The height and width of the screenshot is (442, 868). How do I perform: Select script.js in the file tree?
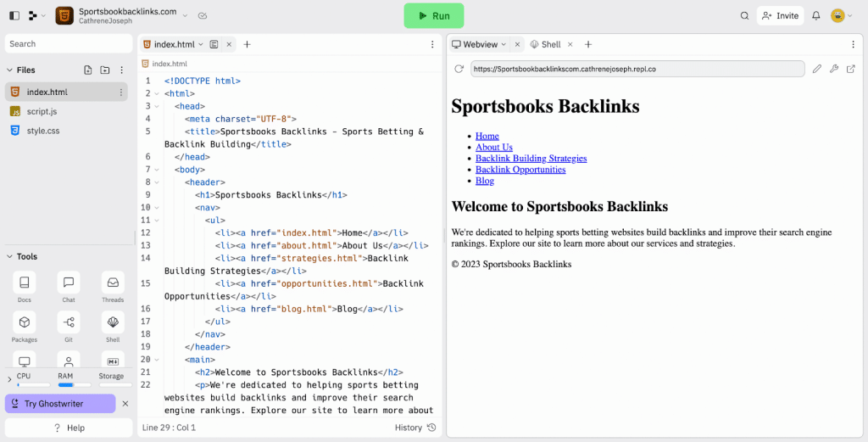click(42, 111)
